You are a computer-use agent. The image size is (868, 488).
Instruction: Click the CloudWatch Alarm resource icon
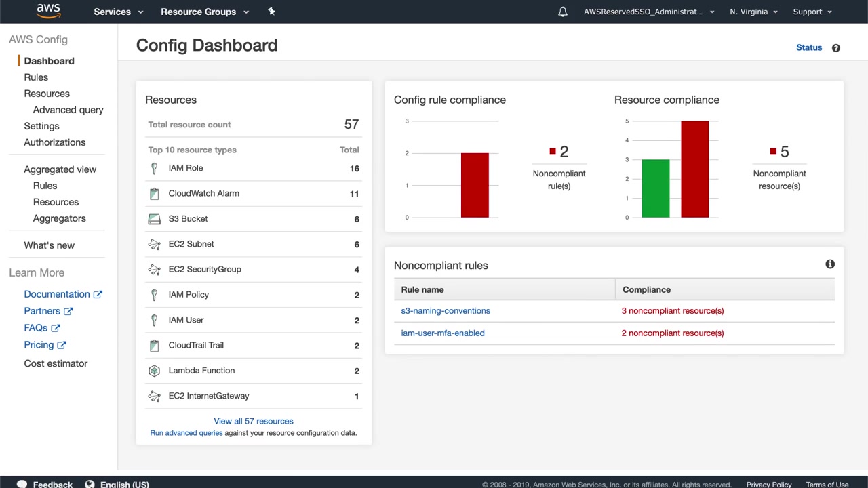pos(155,194)
